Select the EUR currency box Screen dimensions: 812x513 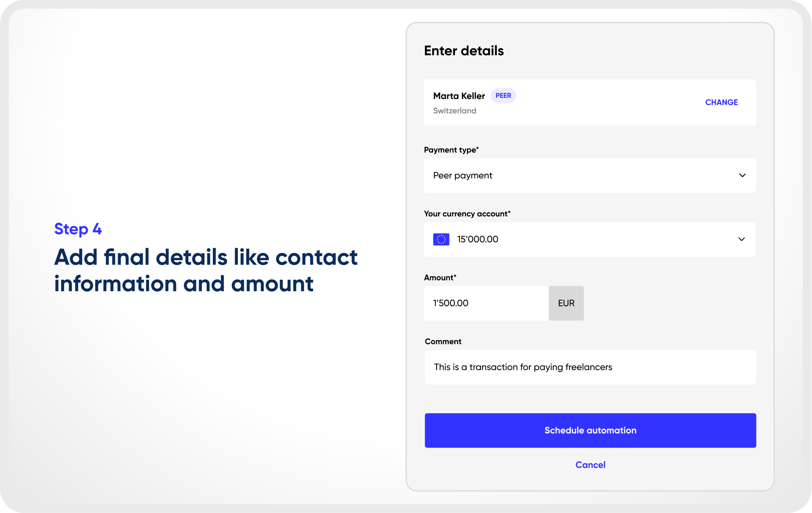tap(566, 303)
